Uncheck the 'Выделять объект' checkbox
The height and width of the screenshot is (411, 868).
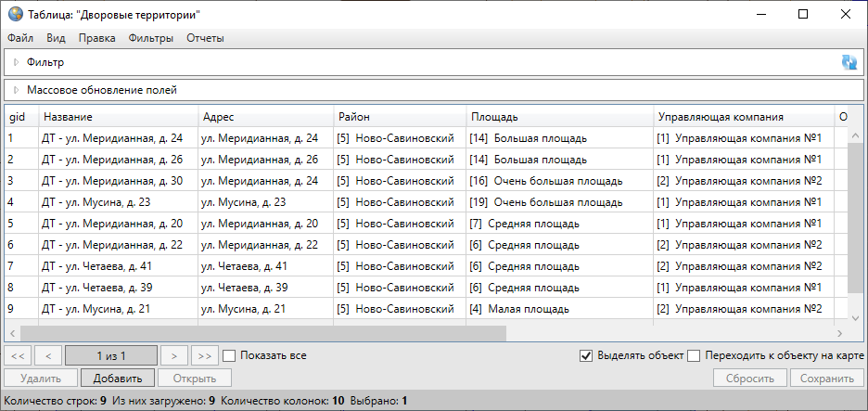[x=585, y=355]
